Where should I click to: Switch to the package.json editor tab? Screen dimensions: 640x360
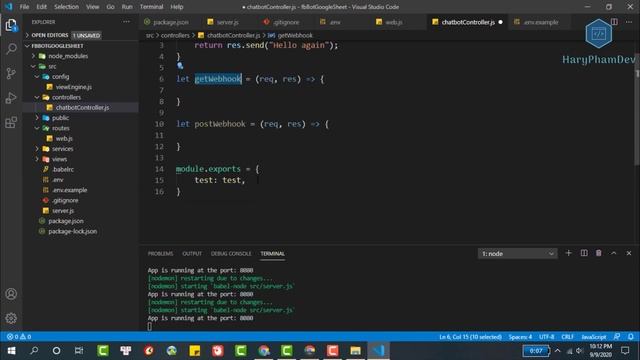click(x=171, y=22)
